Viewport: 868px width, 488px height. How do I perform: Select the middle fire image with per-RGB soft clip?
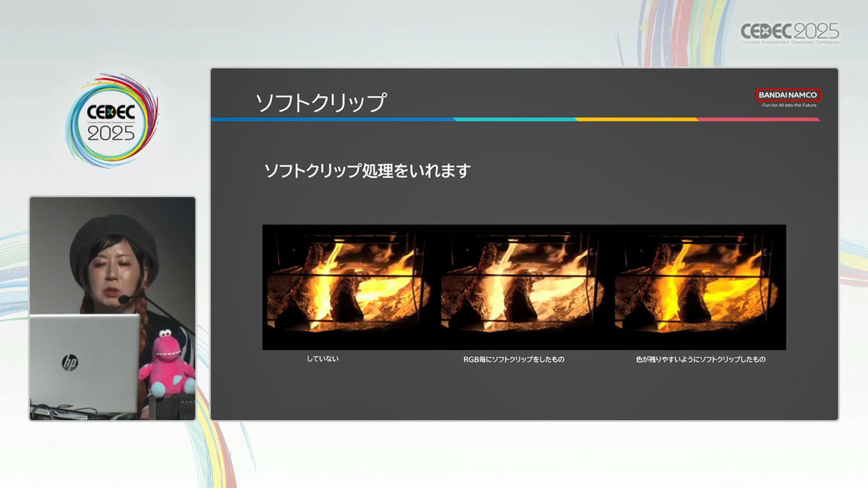click(522, 287)
